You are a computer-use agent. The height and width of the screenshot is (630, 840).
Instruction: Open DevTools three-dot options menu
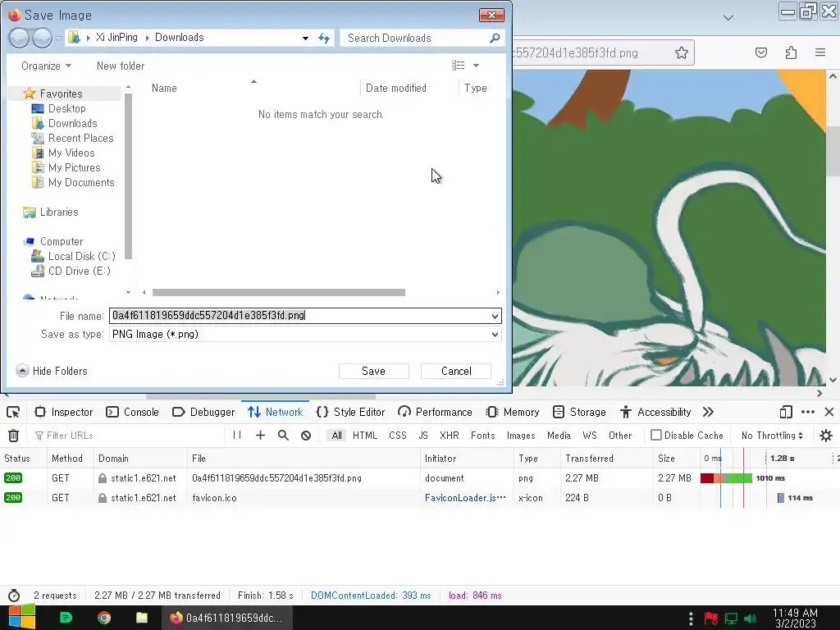tap(808, 412)
